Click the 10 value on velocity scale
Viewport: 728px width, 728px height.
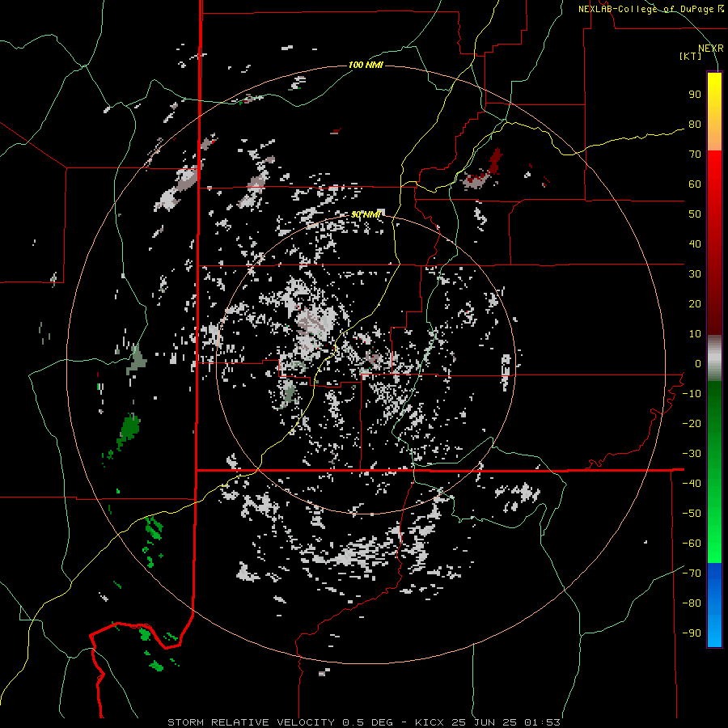pyautogui.click(x=695, y=334)
